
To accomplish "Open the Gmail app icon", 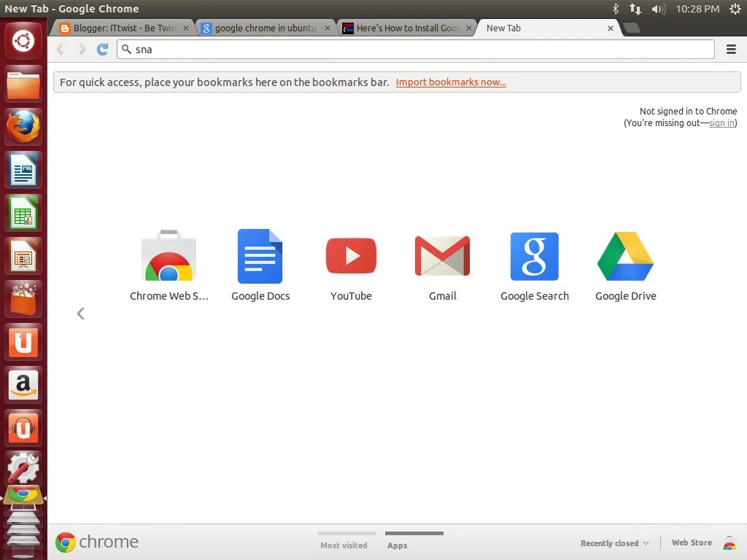I will [443, 256].
